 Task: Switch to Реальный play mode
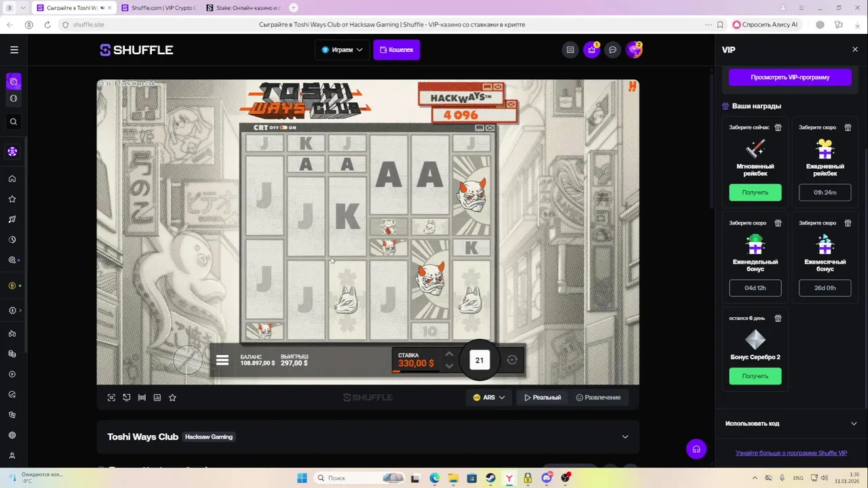pos(542,397)
